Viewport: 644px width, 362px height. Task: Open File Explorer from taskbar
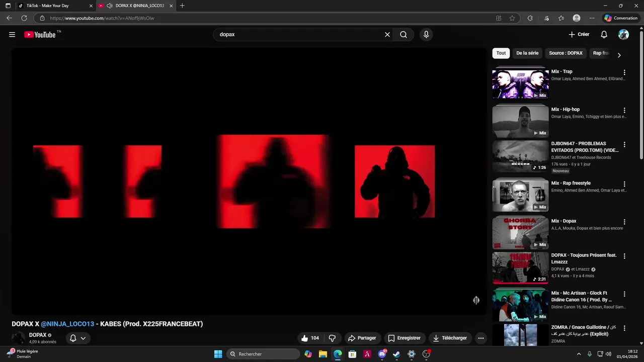coord(323,354)
